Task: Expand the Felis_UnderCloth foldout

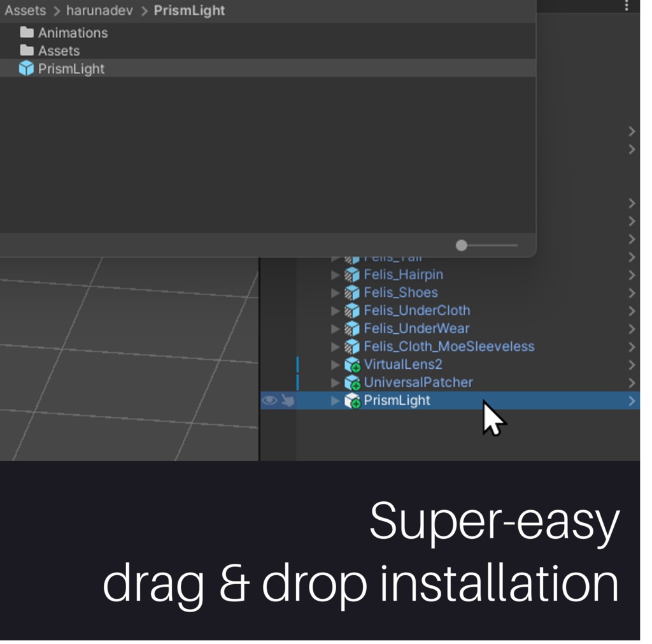Action: click(336, 311)
